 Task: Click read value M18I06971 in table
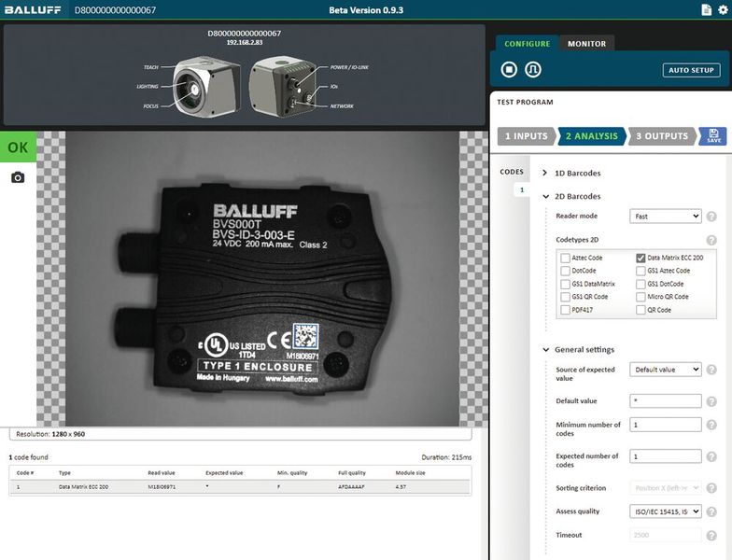tap(162, 487)
